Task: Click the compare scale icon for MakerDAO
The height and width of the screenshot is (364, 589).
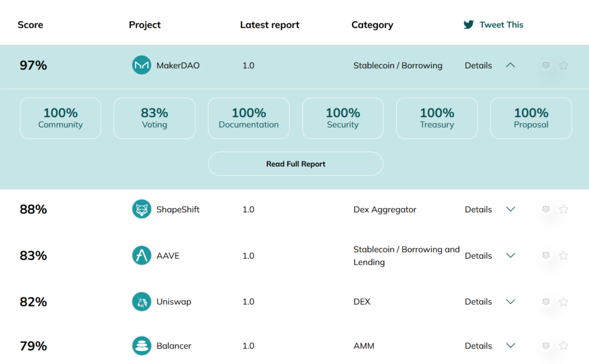Action: coord(546,66)
